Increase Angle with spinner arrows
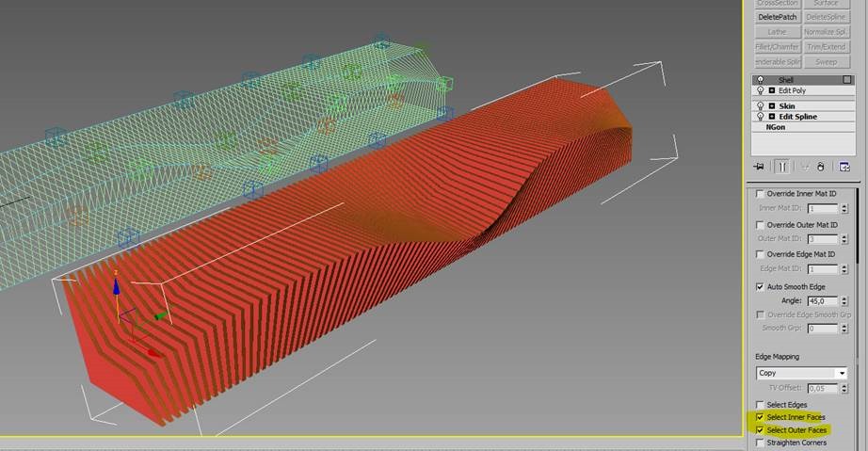 (844, 298)
